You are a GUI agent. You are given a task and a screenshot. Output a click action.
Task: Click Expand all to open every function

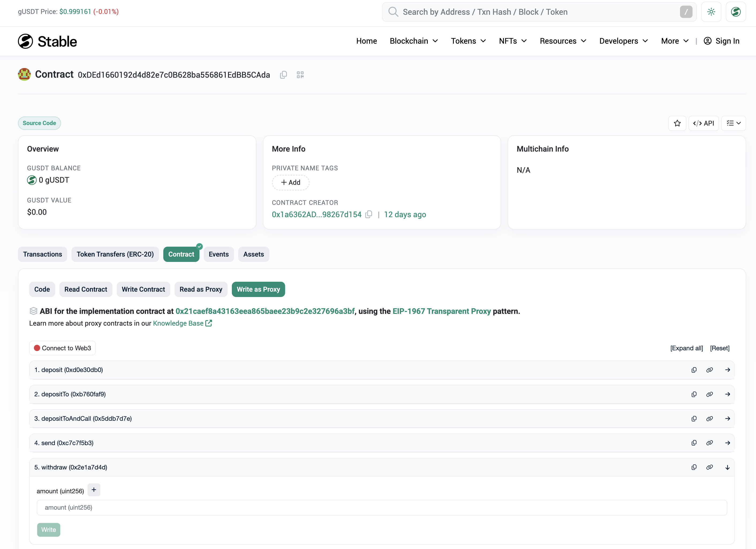click(686, 348)
